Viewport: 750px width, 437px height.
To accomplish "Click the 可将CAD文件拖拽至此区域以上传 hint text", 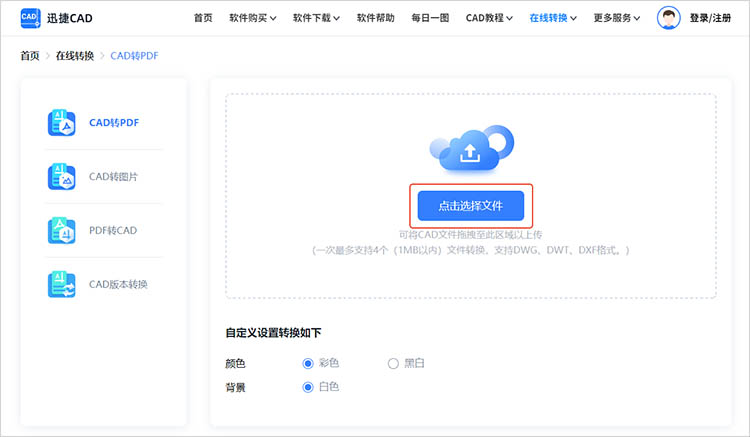I will 471,235.
